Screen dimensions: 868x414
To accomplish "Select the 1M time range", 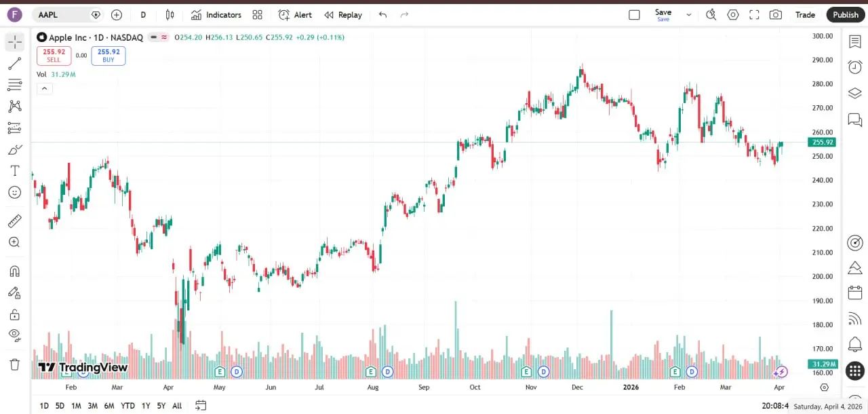I will coord(76,406).
